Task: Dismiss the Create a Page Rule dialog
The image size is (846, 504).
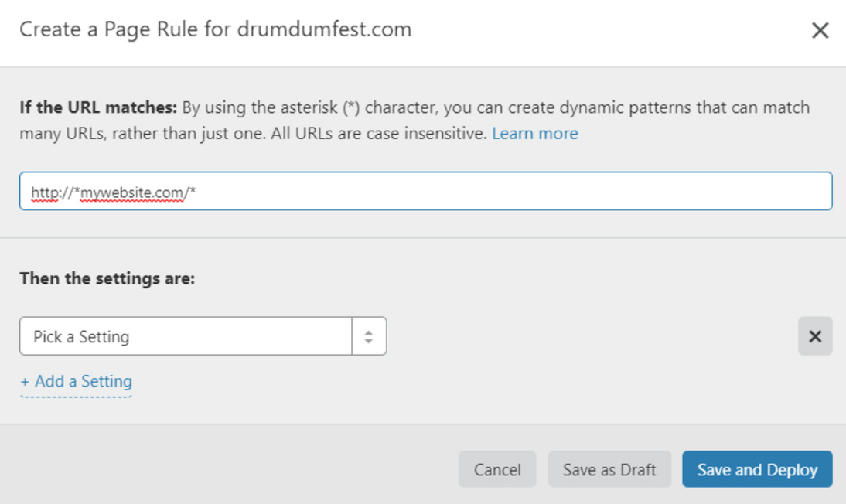Action: click(820, 31)
